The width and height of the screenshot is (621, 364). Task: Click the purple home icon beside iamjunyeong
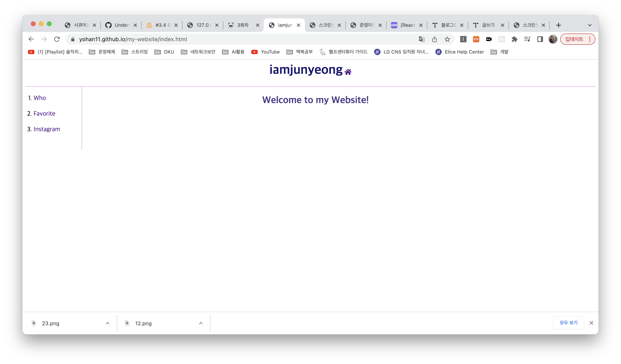(348, 72)
